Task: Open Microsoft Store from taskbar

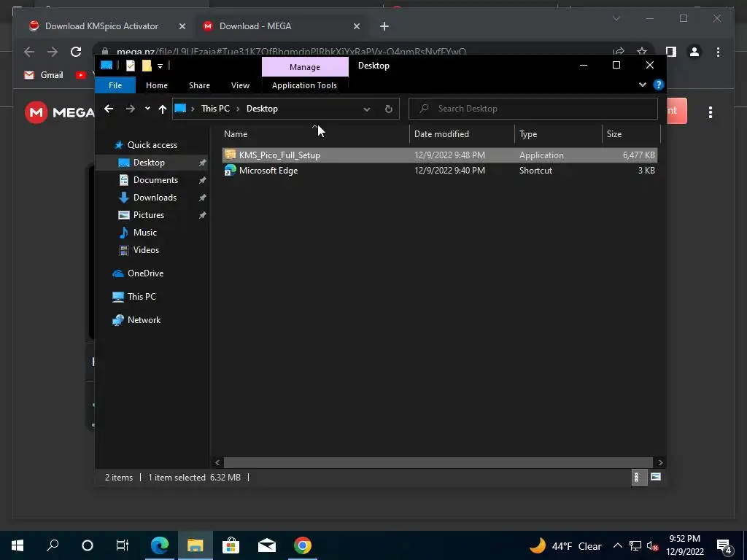Action: 231,545
